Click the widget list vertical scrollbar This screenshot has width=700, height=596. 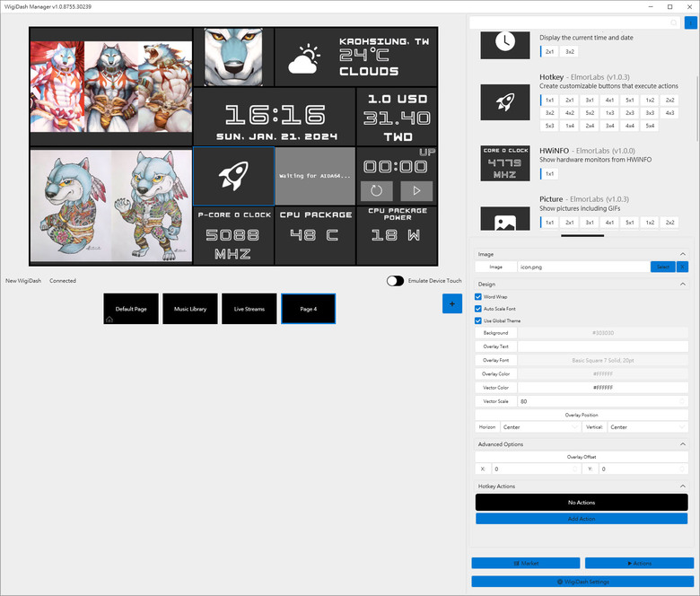click(698, 109)
